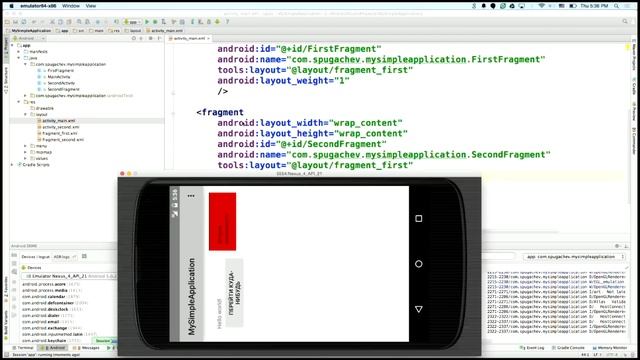Open MainActivity class in project tree

click(x=59, y=77)
